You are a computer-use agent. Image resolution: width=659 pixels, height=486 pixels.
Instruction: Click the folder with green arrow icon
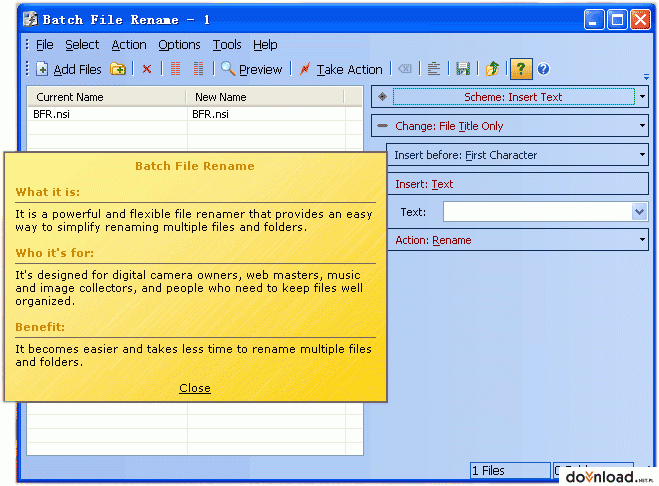tap(492, 69)
